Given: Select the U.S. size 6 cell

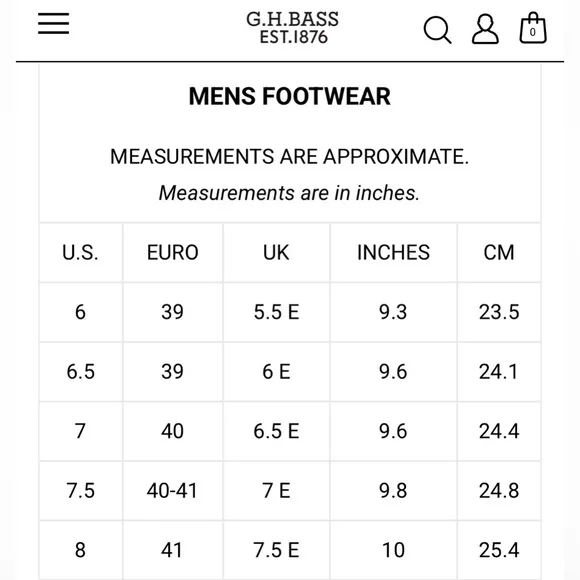Looking at the screenshot, I should pyautogui.click(x=81, y=312).
